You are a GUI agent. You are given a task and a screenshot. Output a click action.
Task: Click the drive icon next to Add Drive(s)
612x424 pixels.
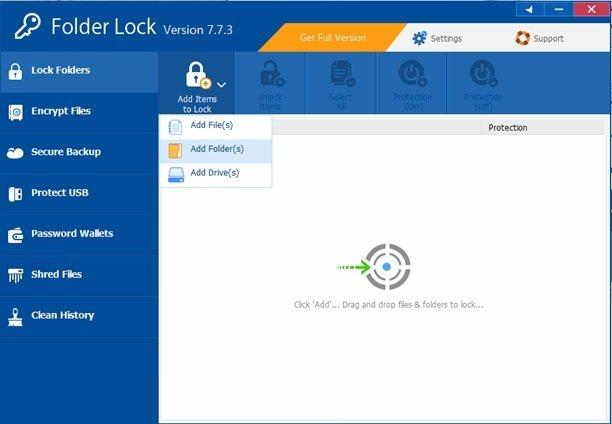tap(176, 175)
